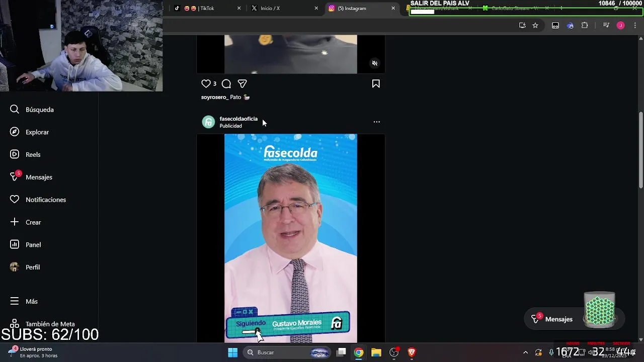
Task: Click the Búsqueda magnifier icon
Action: (x=15, y=110)
